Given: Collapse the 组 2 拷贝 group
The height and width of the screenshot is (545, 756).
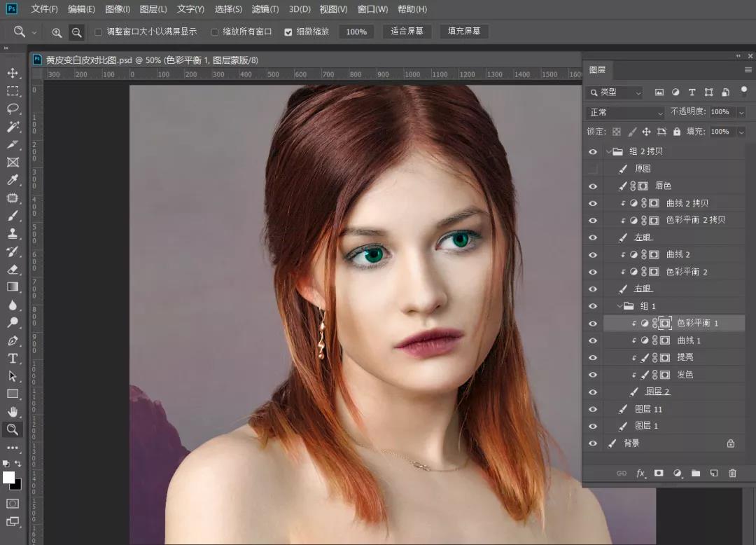Looking at the screenshot, I should 608,151.
